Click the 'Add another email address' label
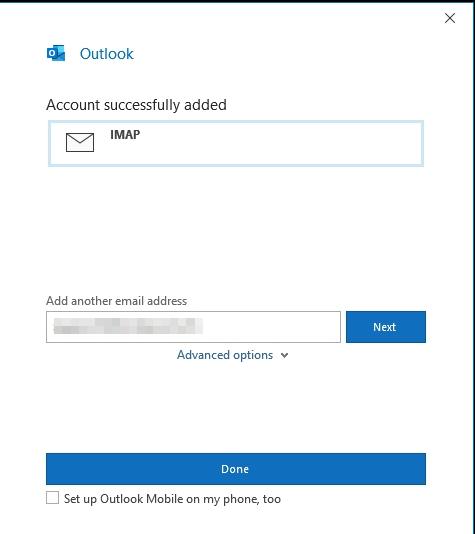Screen dimensions: 475x534 coord(116,301)
